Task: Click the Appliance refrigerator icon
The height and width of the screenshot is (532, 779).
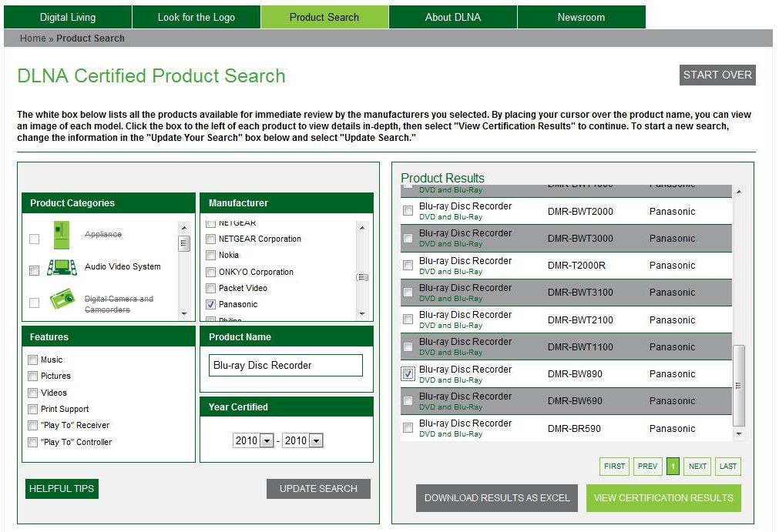Action: pyautogui.click(x=62, y=235)
